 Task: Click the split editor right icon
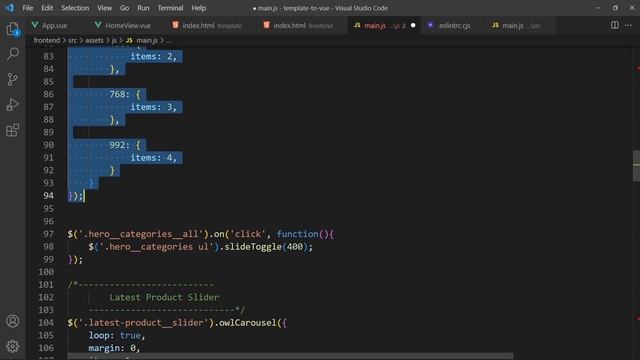[x=615, y=25]
